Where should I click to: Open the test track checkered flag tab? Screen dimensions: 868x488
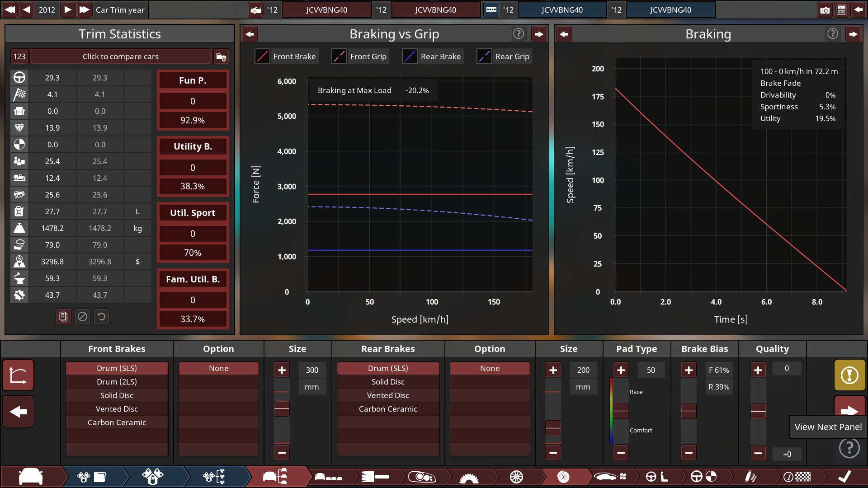[797, 477]
